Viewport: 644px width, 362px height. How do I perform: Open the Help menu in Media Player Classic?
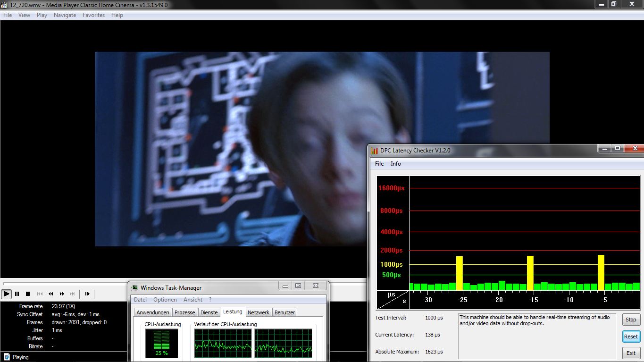pyautogui.click(x=117, y=15)
